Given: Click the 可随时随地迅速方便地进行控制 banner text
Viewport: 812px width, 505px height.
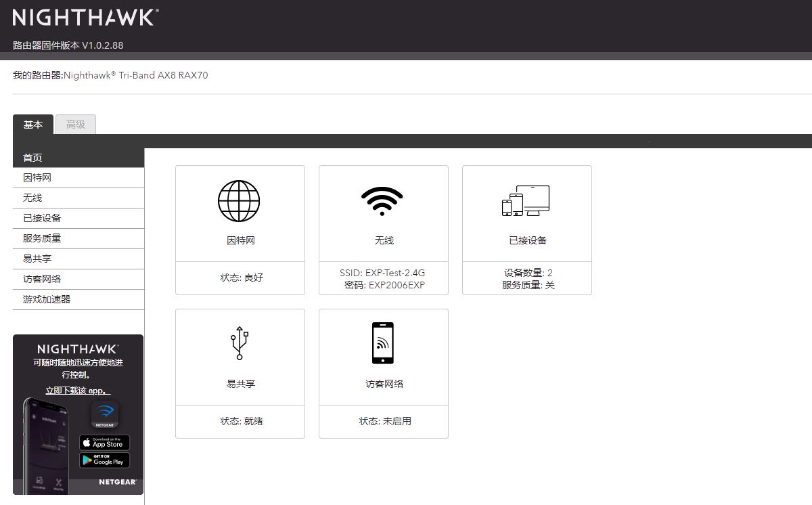Looking at the screenshot, I should coord(78,368).
